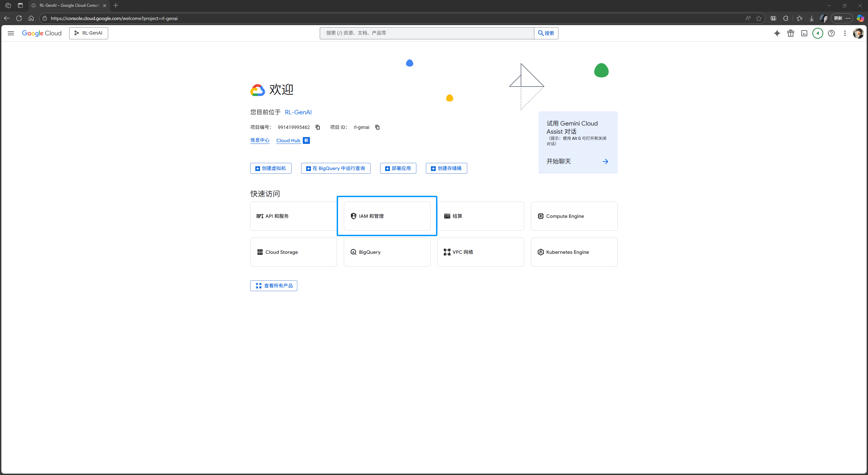
Task: Click the browser address bar URL
Action: coord(114,18)
